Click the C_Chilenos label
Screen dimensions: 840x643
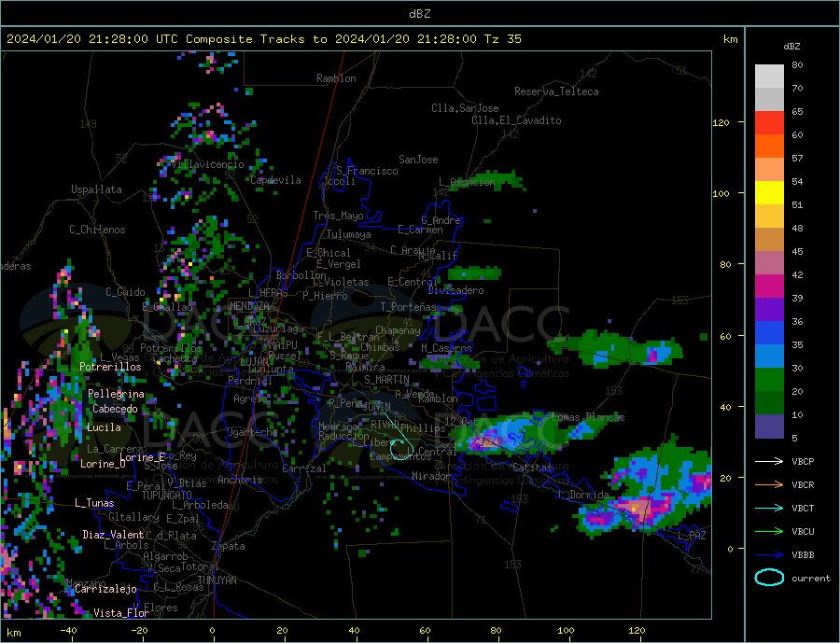click(x=97, y=230)
